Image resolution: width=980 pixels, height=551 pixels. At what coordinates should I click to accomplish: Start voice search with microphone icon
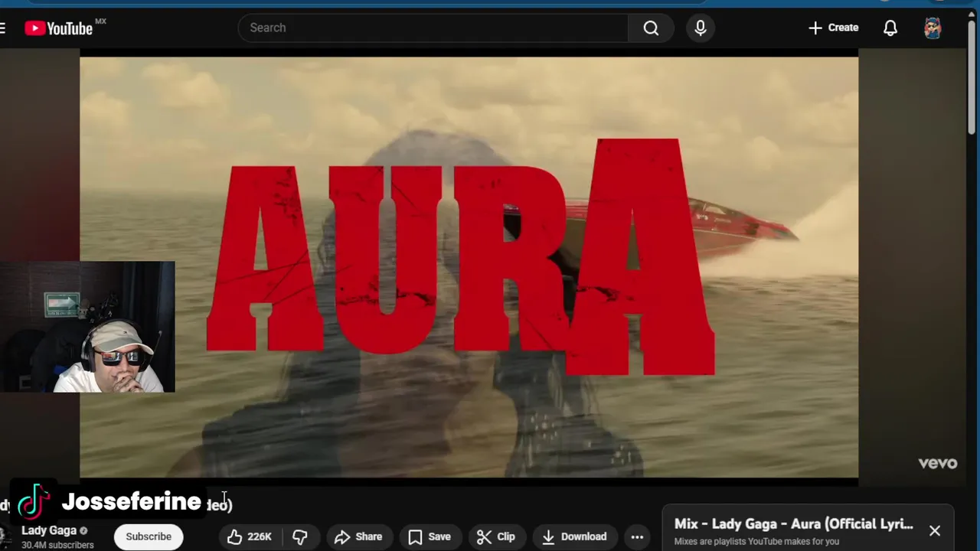[x=701, y=28]
